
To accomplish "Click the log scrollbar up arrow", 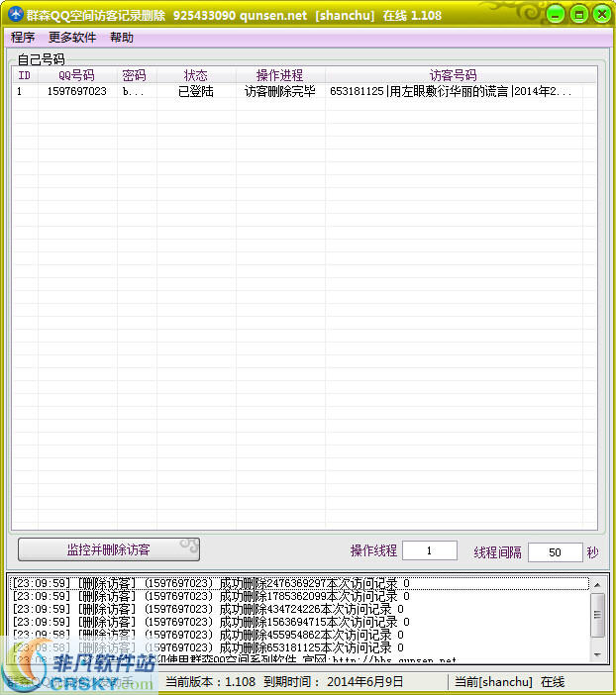I will tap(598, 585).
